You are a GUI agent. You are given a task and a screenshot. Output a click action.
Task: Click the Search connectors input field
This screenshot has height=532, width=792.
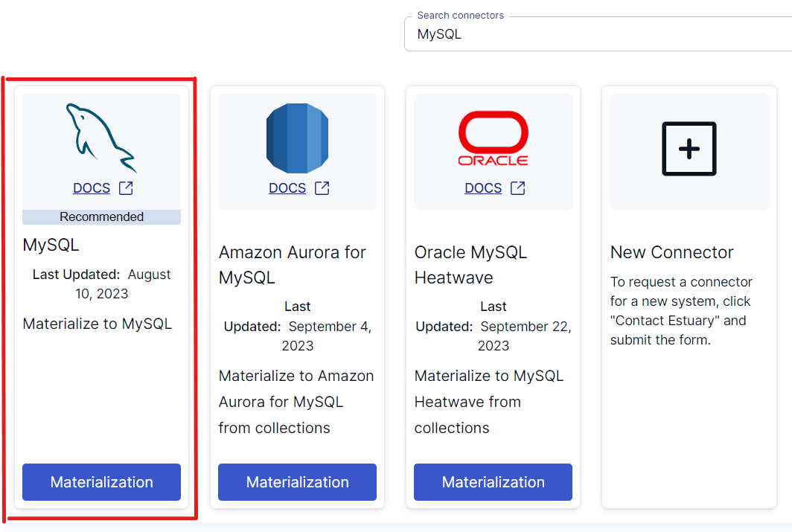pos(595,33)
